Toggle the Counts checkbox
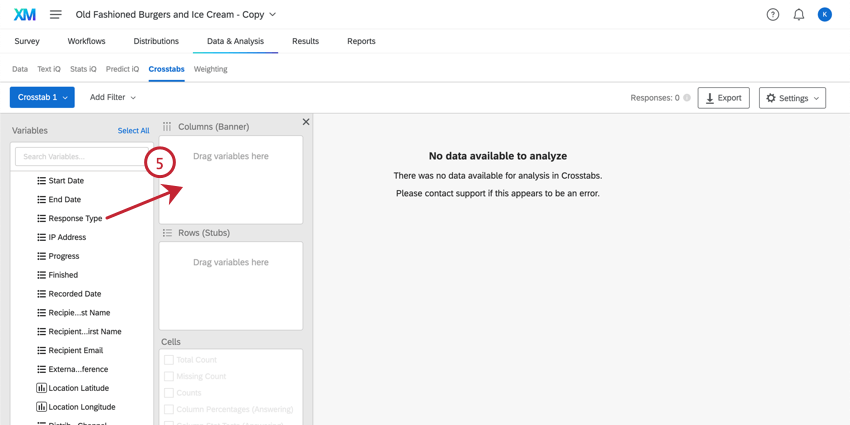850x425 pixels. click(169, 393)
